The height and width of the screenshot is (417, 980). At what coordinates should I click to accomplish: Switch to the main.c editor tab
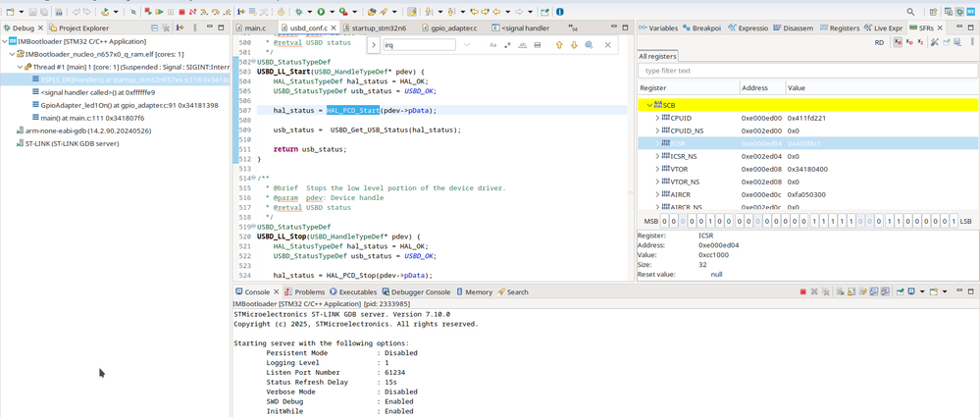click(250, 28)
